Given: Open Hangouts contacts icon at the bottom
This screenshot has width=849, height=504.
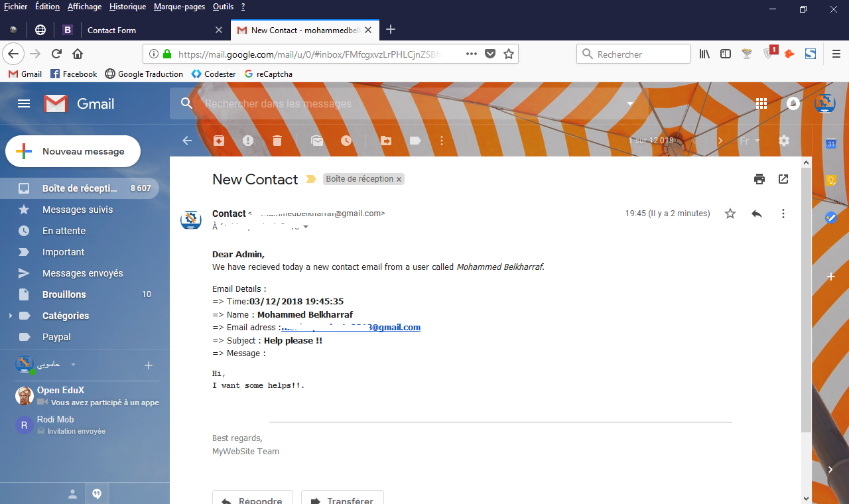Looking at the screenshot, I should 73,493.
